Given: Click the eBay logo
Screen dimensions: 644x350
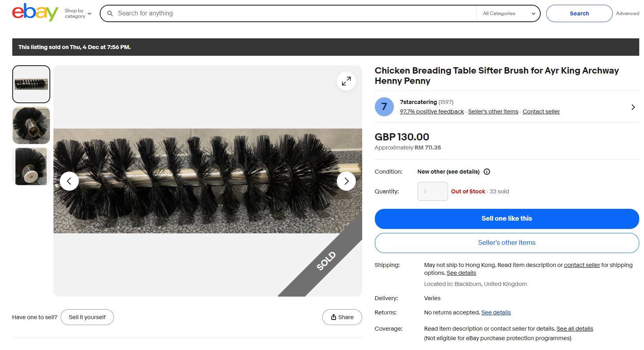Looking at the screenshot, I should [x=35, y=13].
